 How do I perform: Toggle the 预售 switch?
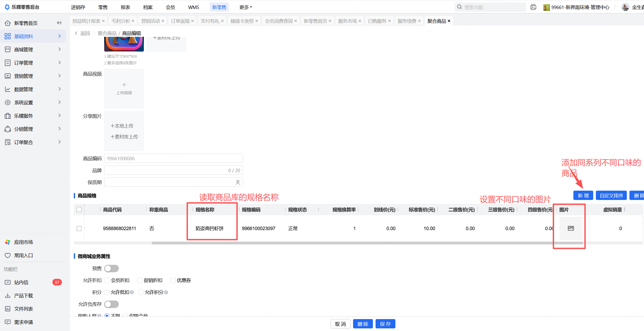tap(111, 269)
